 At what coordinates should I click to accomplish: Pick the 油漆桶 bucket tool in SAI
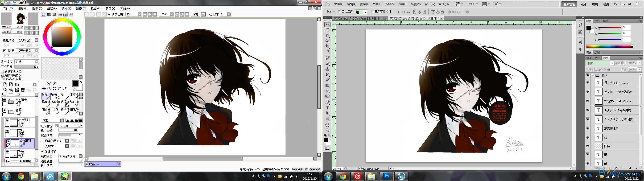coord(46,111)
